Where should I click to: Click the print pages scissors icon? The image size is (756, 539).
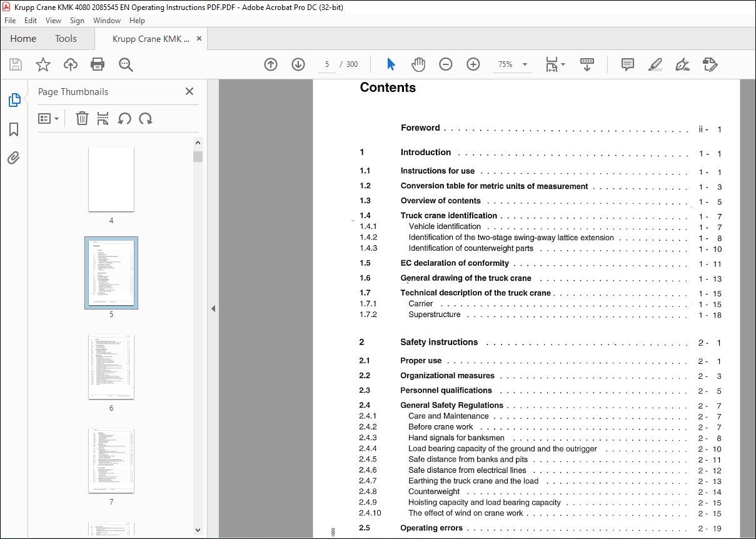(x=103, y=118)
